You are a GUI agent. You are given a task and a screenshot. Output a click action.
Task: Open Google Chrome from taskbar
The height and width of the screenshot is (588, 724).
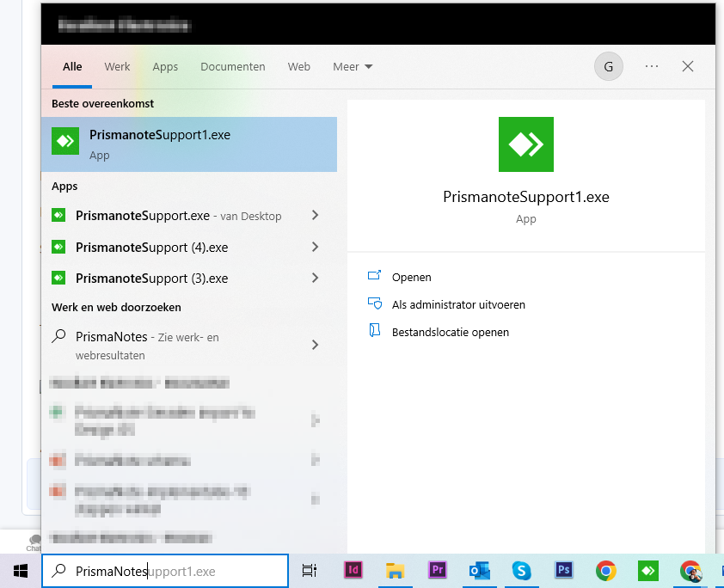pos(606,571)
